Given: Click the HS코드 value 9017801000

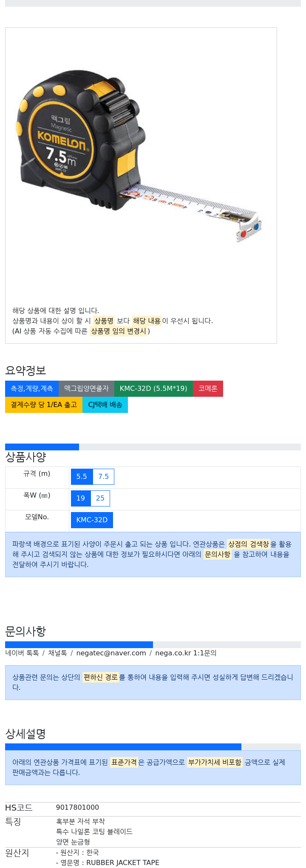Looking at the screenshot, I should pyautogui.click(x=77, y=808).
